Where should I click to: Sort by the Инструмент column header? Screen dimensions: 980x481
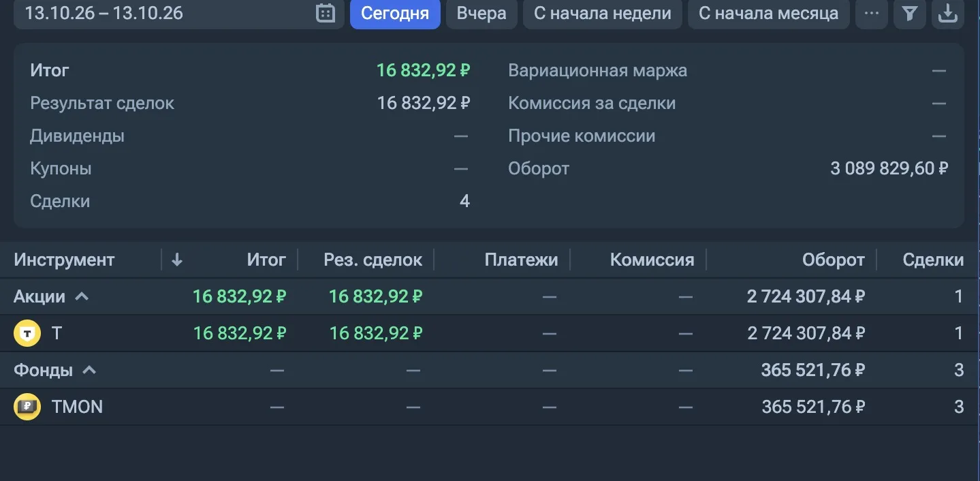64,260
